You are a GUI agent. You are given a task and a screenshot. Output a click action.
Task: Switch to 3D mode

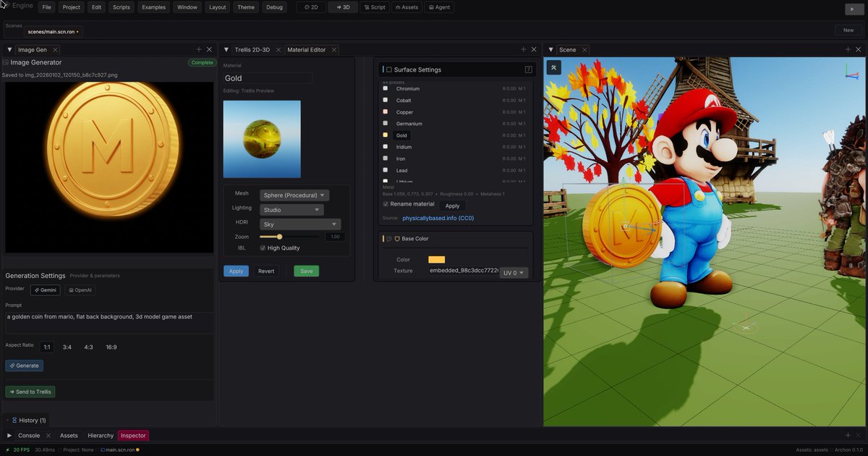point(343,7)
